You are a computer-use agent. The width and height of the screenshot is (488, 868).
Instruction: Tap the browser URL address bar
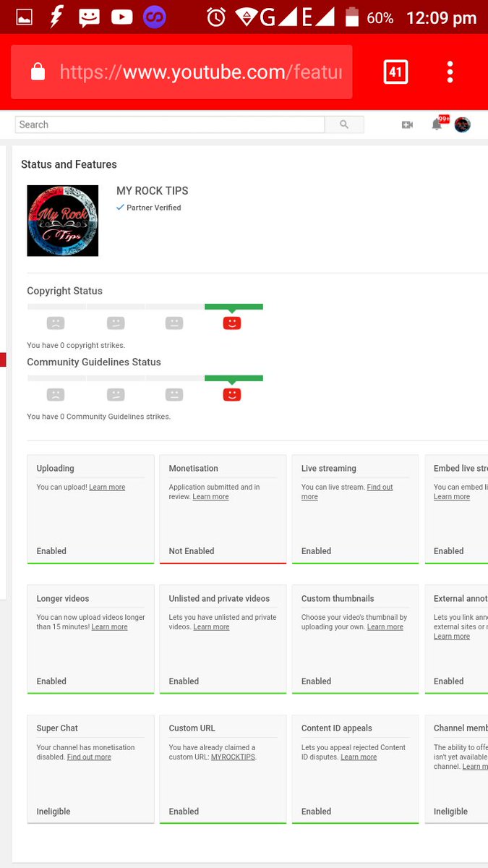coord(181,72)
